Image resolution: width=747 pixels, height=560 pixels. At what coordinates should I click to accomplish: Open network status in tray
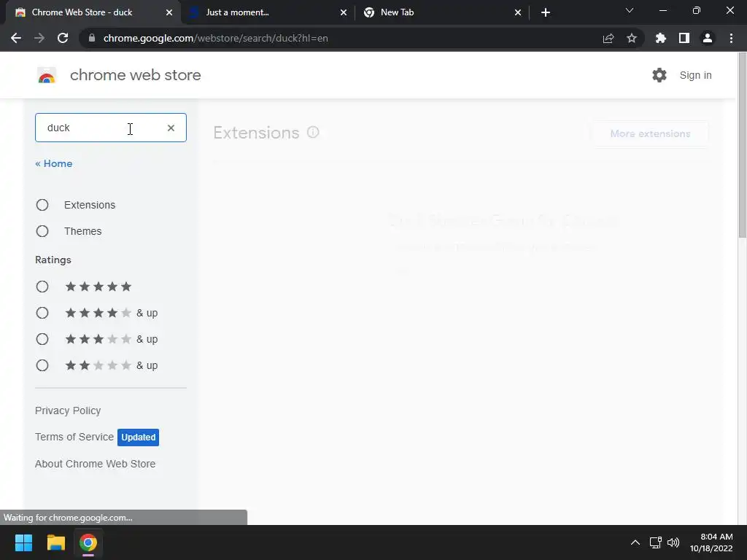tap(656, 542)
